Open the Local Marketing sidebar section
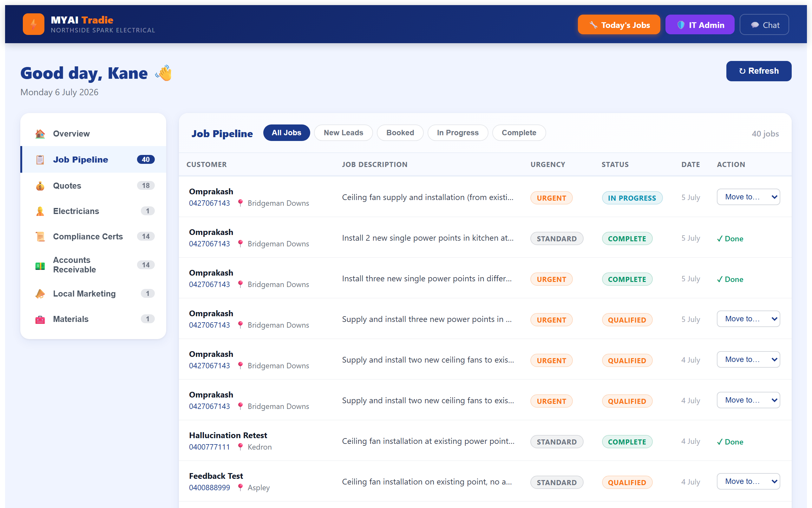 point(93,294)
